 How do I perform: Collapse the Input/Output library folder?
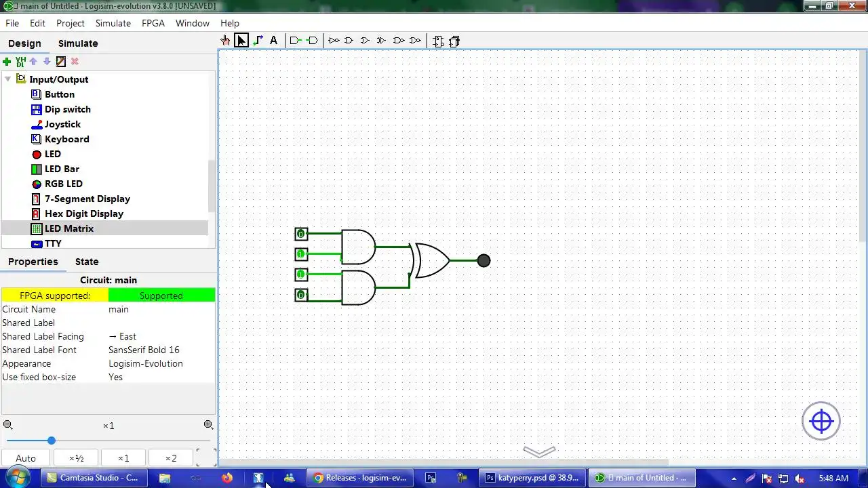coord(8,79)
